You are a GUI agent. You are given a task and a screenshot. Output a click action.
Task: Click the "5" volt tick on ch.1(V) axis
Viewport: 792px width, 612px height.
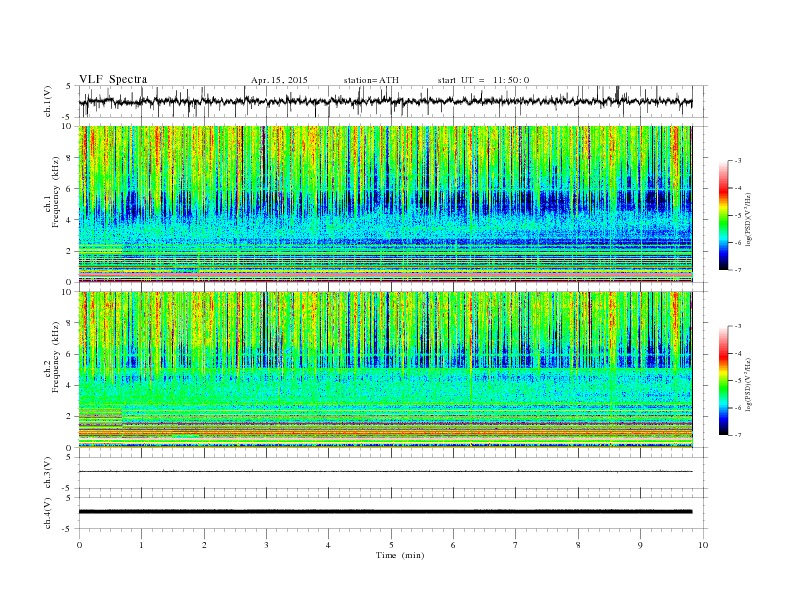69,86
